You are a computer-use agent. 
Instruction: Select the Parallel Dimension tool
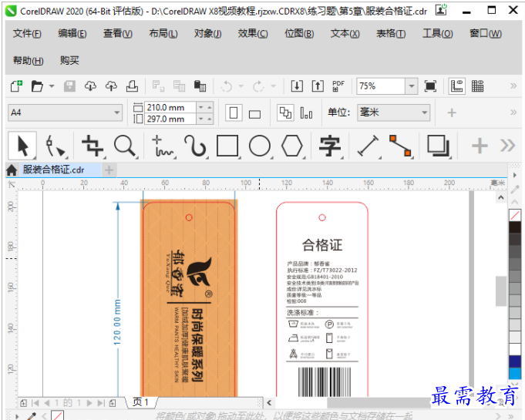pos(368,146)
